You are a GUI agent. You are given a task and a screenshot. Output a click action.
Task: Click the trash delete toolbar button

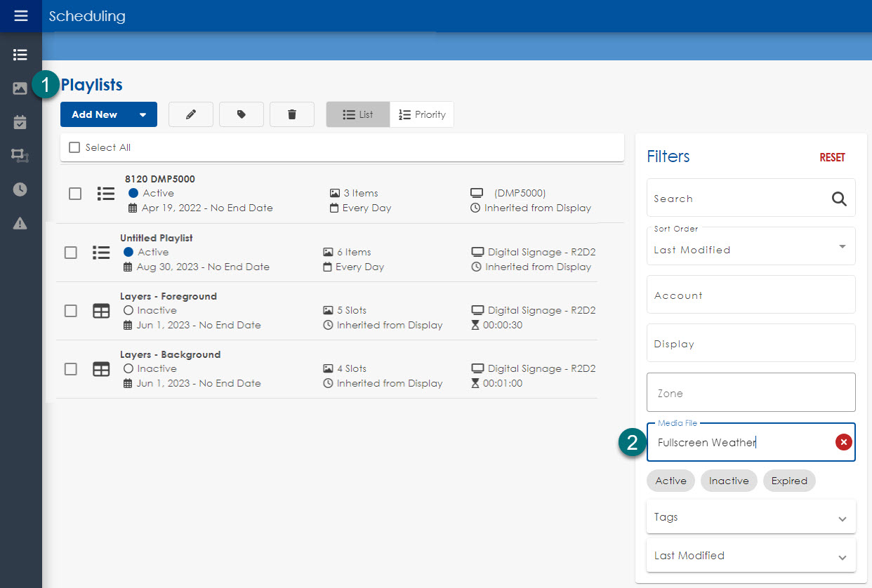(292, 114)
